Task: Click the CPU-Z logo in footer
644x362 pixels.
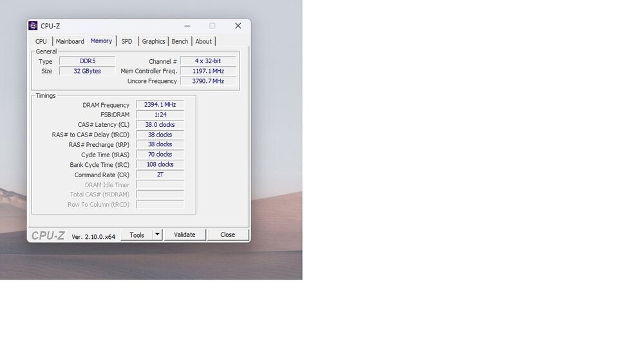Action: pos(48,236)
